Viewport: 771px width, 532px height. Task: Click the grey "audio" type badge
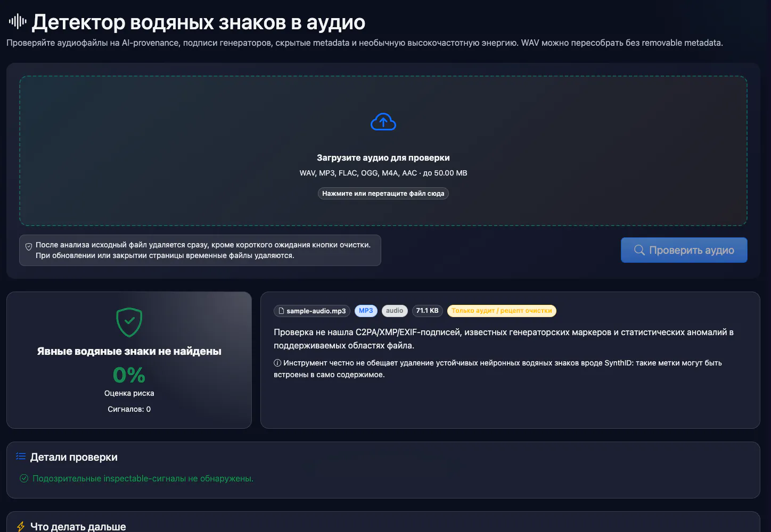click(395, 311)
